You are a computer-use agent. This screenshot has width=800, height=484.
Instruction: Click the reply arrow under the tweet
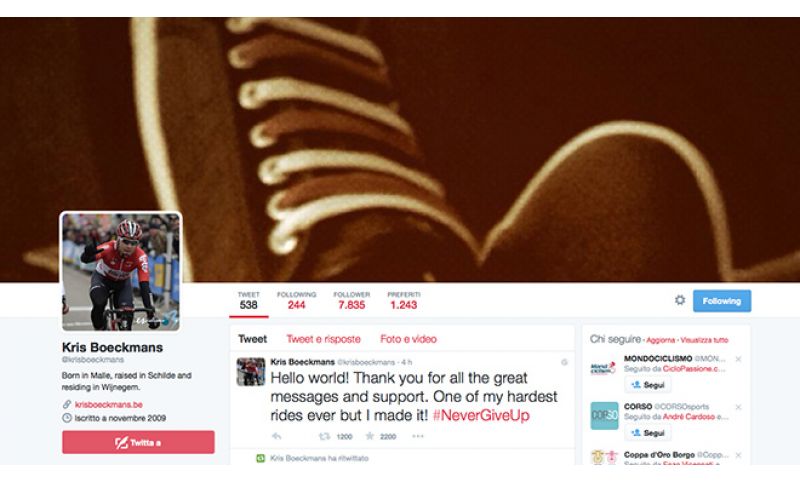pos(277,436)
